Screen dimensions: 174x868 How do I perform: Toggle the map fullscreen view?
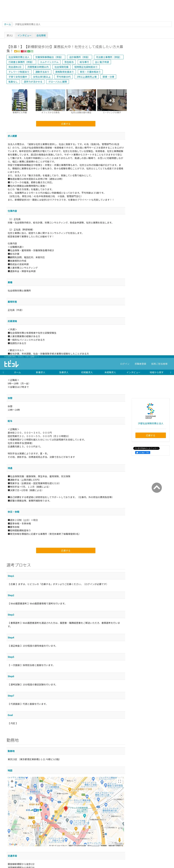(119, 781)
